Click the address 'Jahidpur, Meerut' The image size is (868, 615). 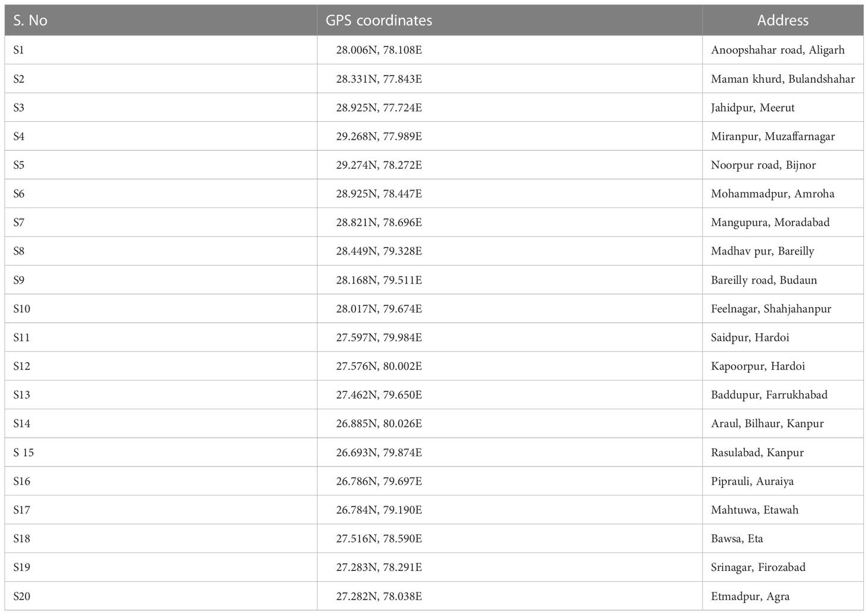pos(753,108)
